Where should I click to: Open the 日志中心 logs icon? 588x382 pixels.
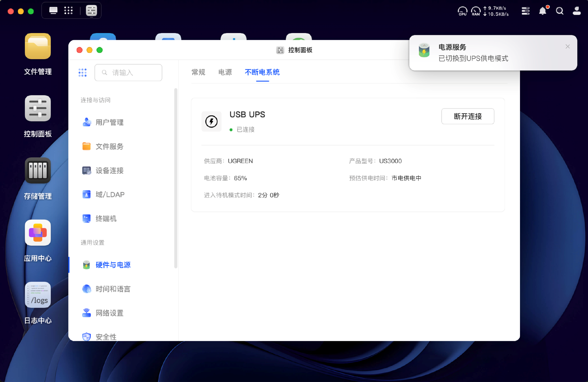click(38, 295)
